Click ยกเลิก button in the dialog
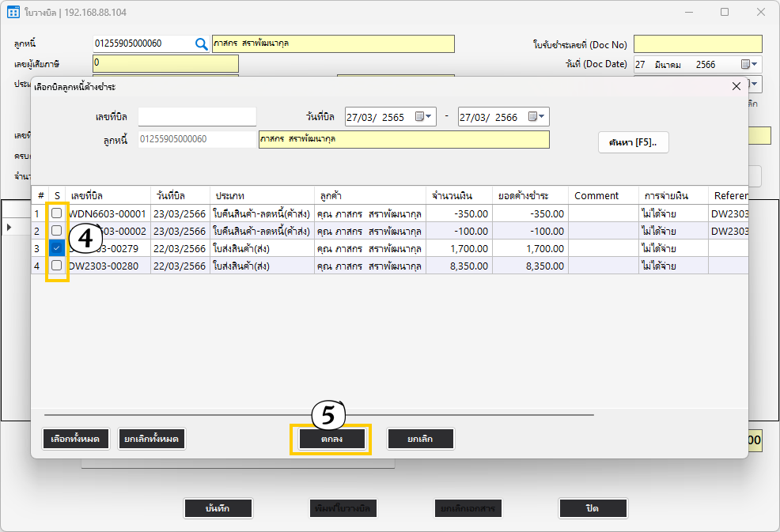Screen dimensions: 780x532 tap(420, 439)
